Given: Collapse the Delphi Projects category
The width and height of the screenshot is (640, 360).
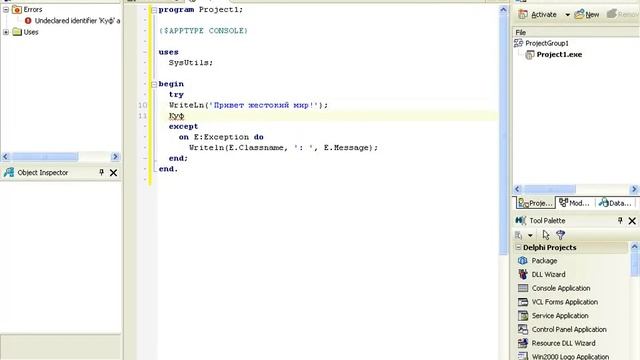Looking at the screenshot, I should (x=518, y=247).
